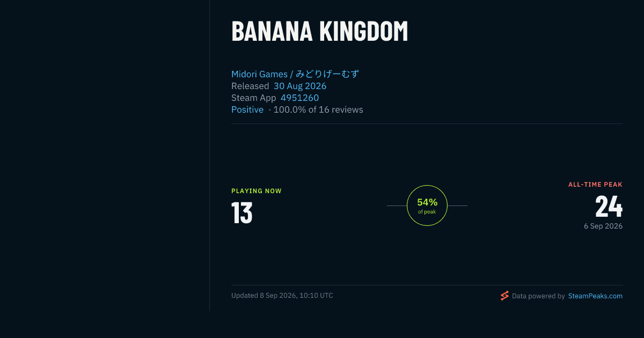Select the Banana Kingdom title heading
The width and height of the screenshot is (644, 338).
pyautogui.click(x=320, y=32)
